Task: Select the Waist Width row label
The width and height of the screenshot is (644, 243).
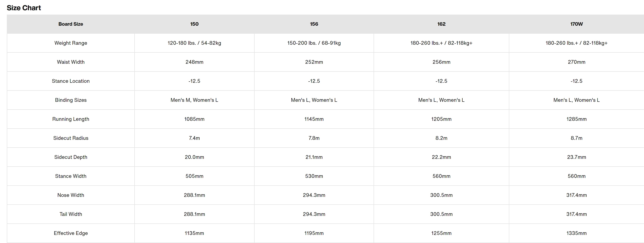Action: (71, 62)
